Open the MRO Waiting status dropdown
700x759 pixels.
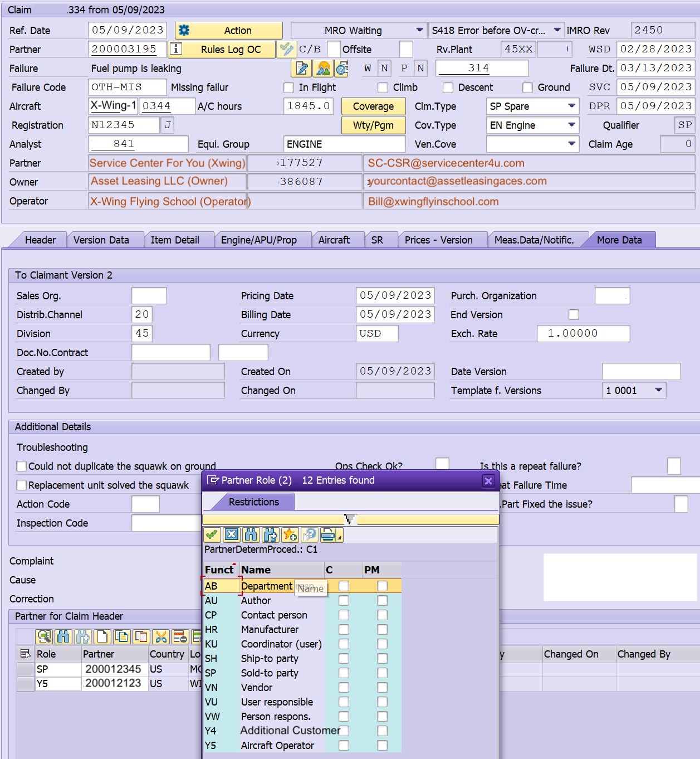(x=419, y=30)
